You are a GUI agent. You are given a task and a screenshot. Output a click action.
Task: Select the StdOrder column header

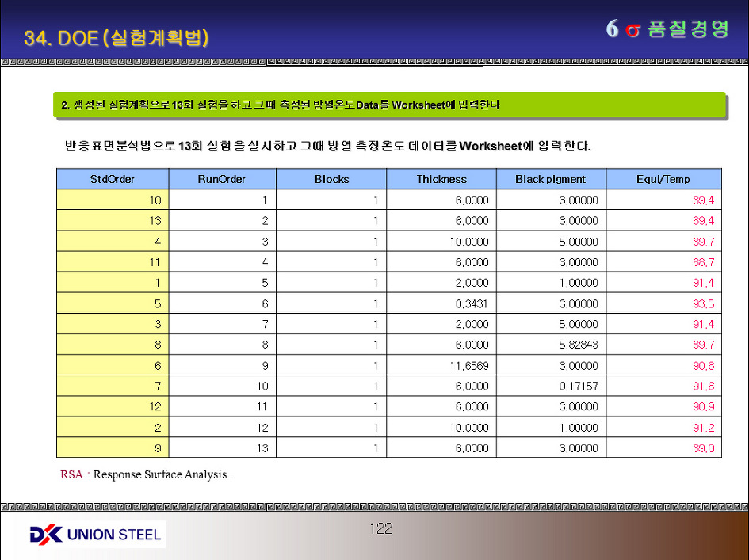pyautogui.click(x=112, y=179)
